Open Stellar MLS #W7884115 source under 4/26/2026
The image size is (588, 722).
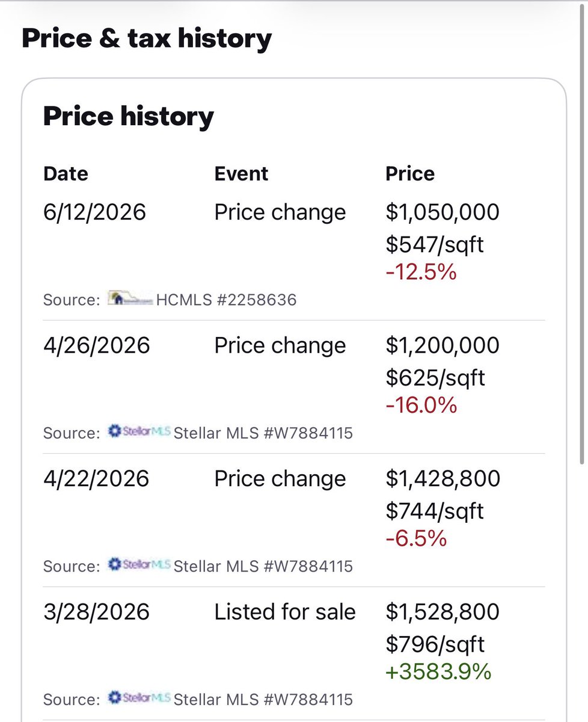click(x=263, y=433)
